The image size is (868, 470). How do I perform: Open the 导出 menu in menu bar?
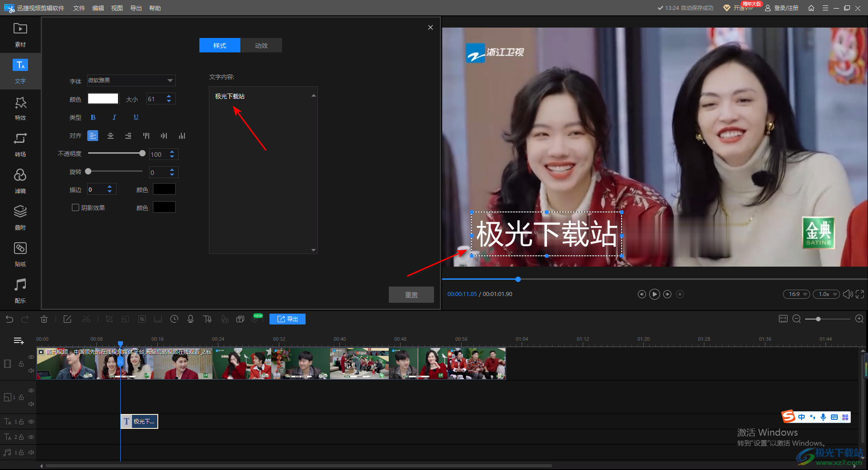coord(136,8)
